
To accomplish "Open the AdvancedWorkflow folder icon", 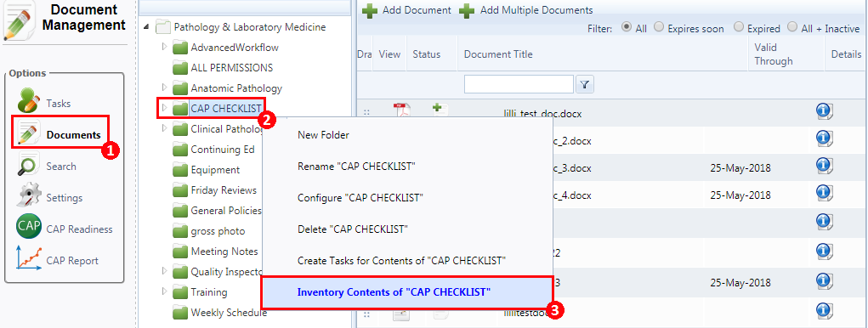I will click(180, 48).
